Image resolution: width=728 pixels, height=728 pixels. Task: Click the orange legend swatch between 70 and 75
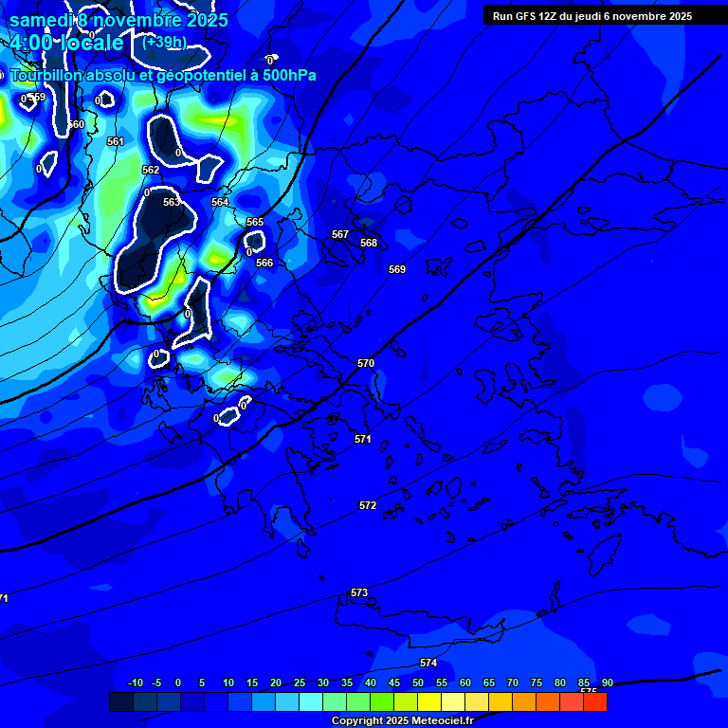pyautogui.click(x=524, y=702)
